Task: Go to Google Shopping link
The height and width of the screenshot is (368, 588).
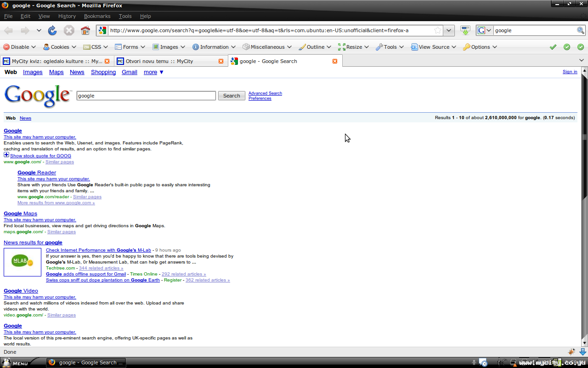Action: (x=103, y=72)
